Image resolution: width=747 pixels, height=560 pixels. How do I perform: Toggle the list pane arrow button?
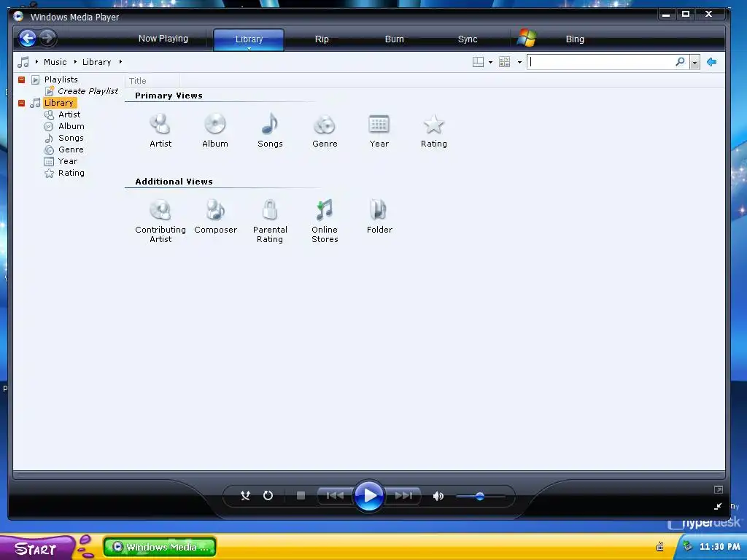click(712, 62)
